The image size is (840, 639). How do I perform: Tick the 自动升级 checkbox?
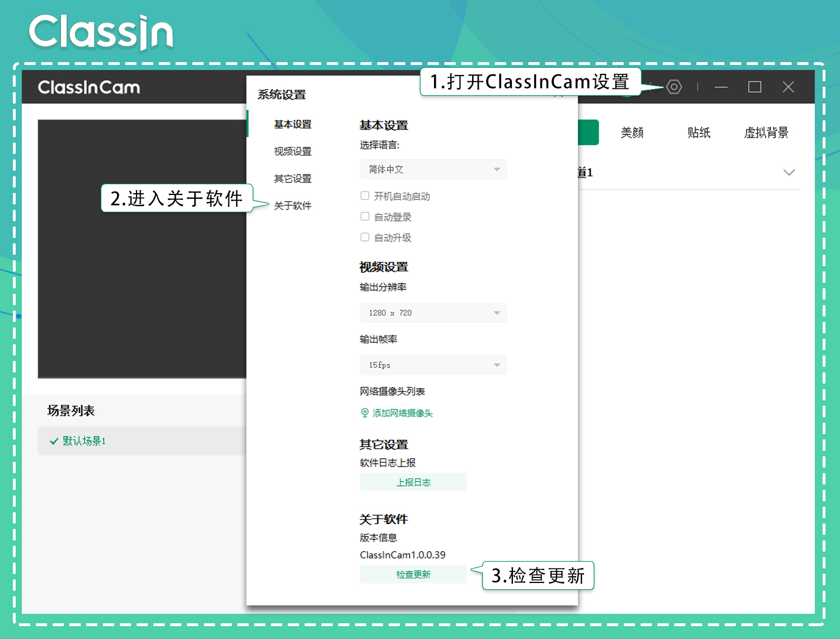[365, 237]
